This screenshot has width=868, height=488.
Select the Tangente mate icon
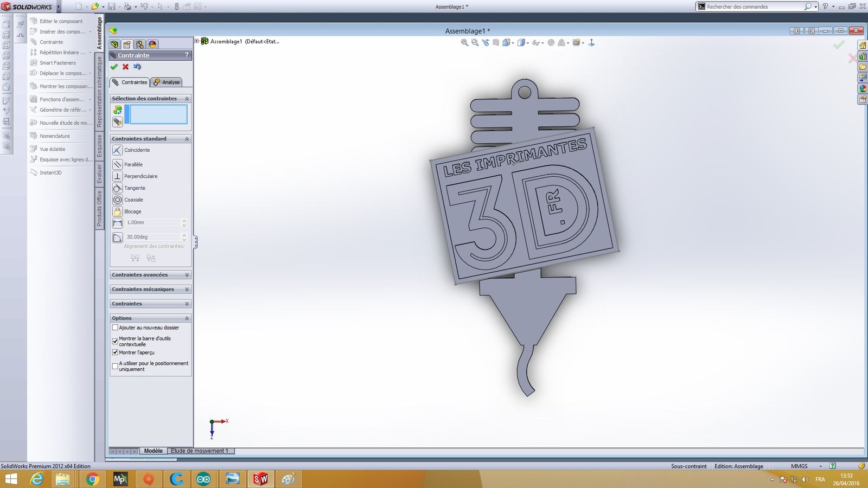(117, 188)
